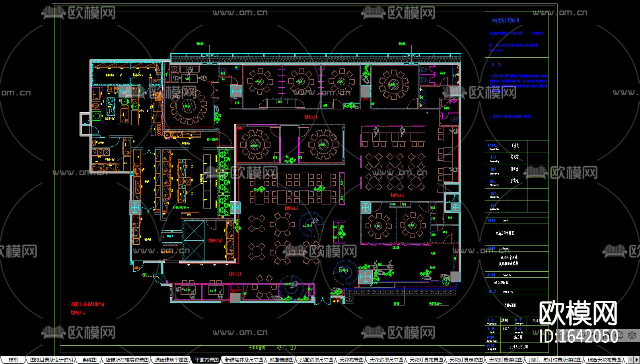Open the 新建墙体及尺寸图 layout tab

244,360
